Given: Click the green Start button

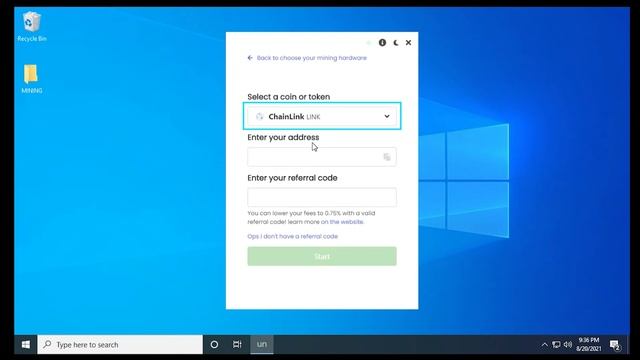Looking at the screenshot, I should pos(322,256).
